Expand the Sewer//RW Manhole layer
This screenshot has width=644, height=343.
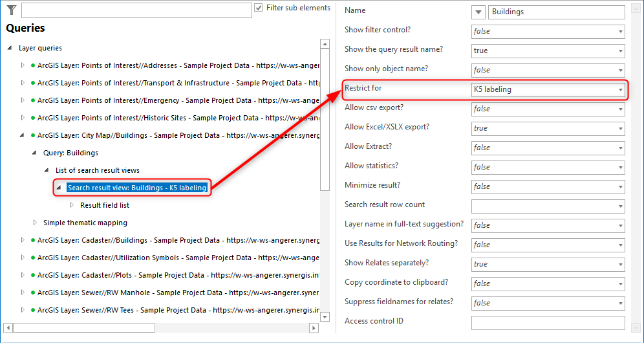[23, 293]
